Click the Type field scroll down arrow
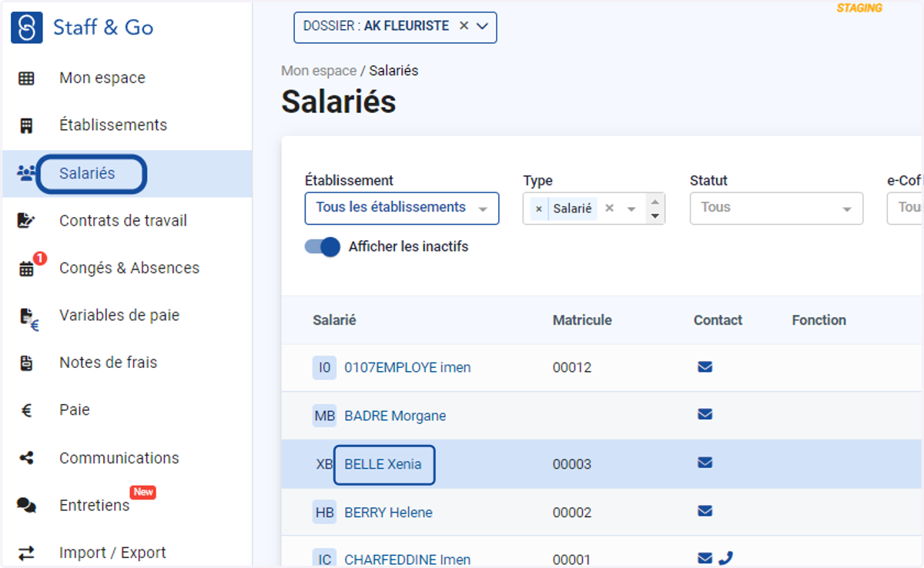924x568 pixels. click(x=655, y=216)
